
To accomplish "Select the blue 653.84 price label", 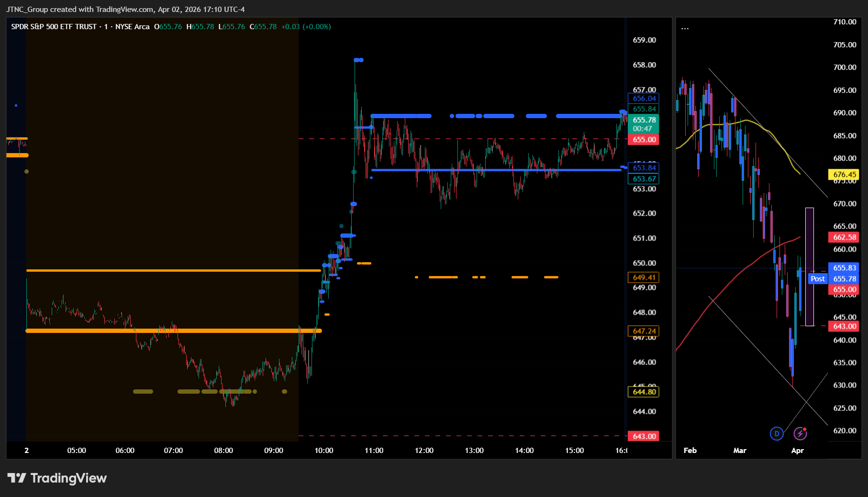I will [x=644, y=168].
